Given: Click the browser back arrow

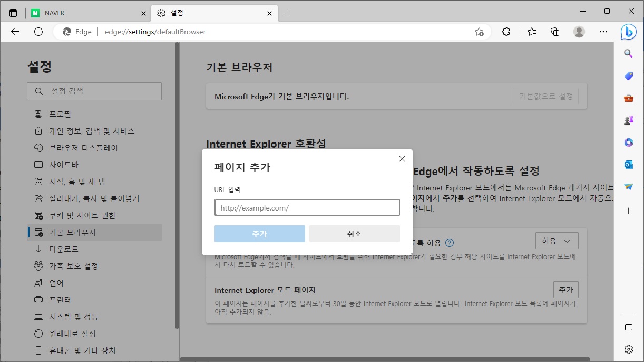Looking at the screenshot, I should pyautogui.click(x=15, y=32).
